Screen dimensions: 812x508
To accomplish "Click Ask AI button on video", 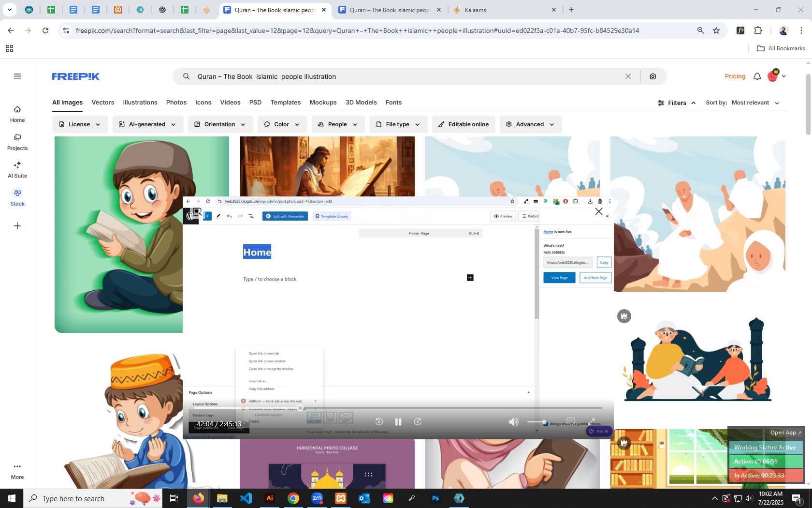I will (599, 431).
